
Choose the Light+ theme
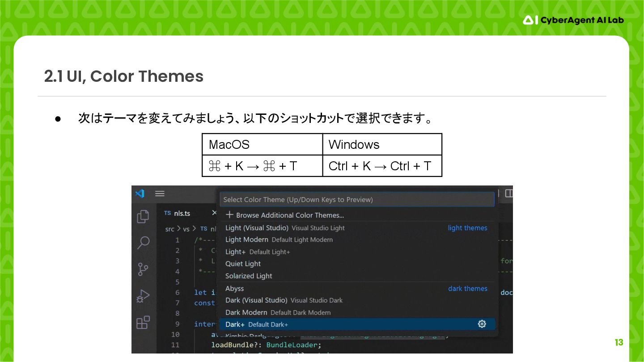357,252
